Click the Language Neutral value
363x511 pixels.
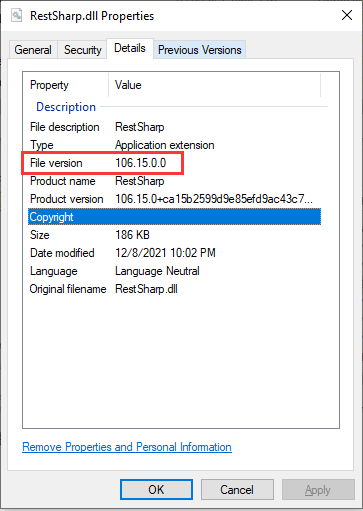[157, 271]
